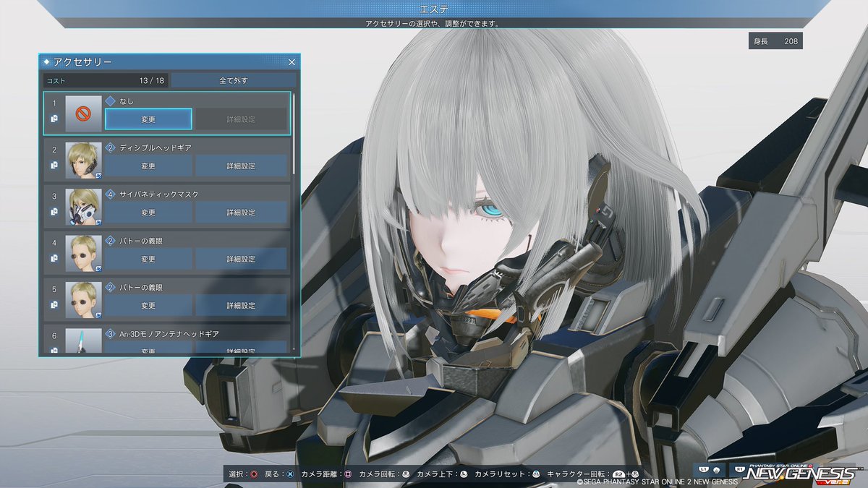Select slot 5 sunglasses preview thumbnail

[83, 299]
